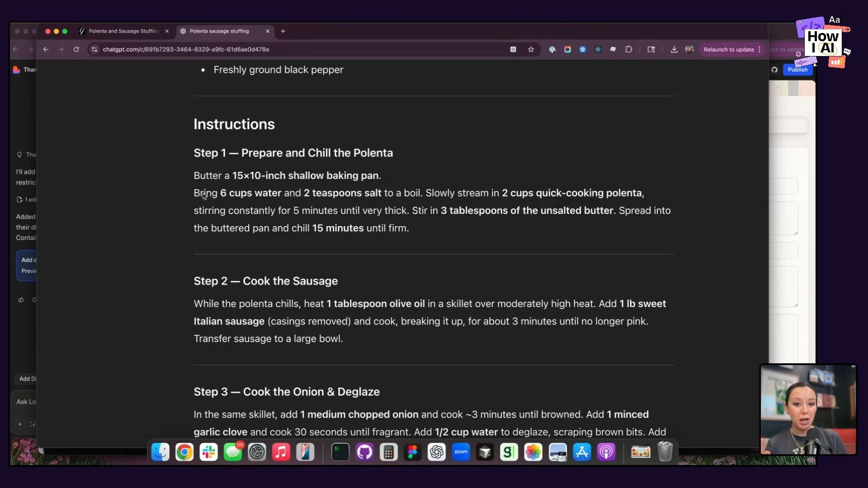Click Step 3 — Cook the Onion & Deglaze

(287, 391)
